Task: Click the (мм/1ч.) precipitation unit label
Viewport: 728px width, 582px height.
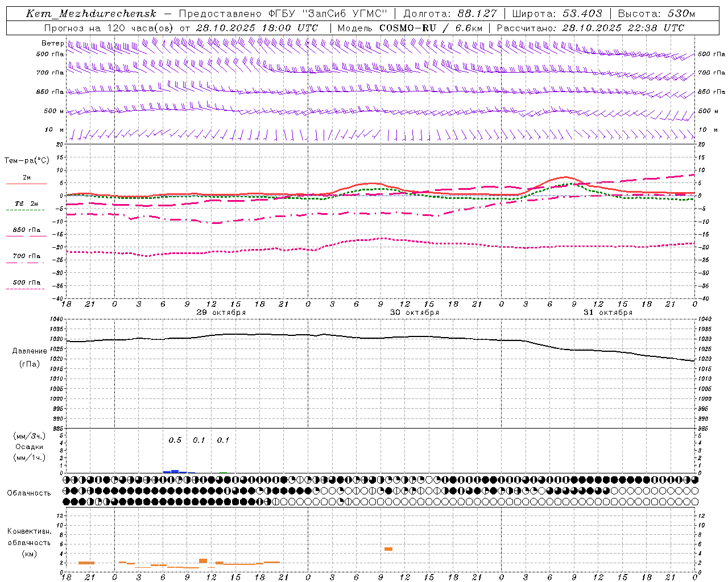Action: click(x=30, y=458)
